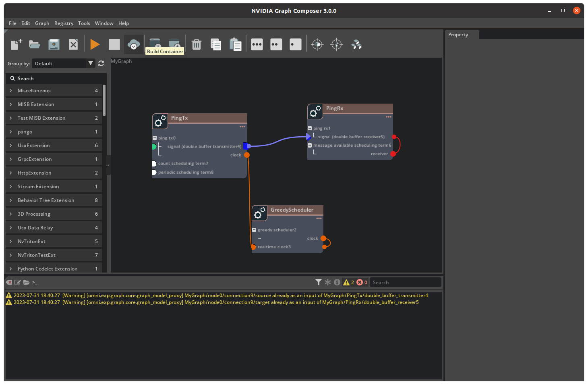588x385 pixels.
Task: Select the PingTx node title
Action: (179, 118)
